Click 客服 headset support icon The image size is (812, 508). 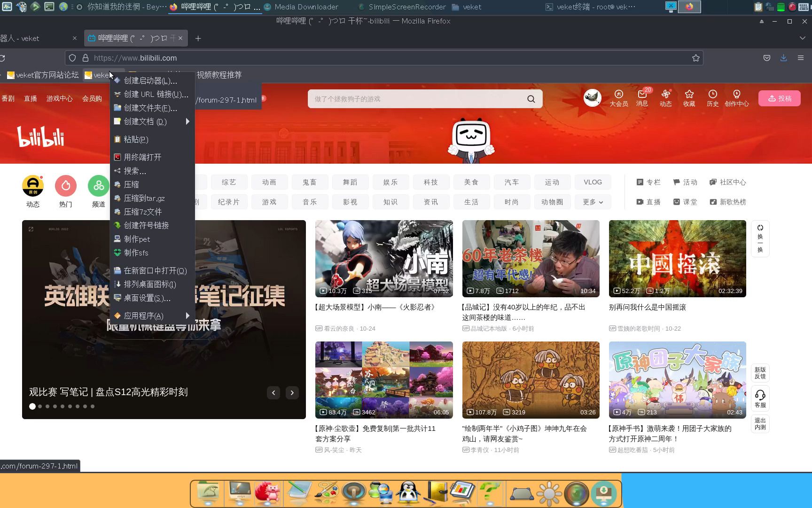click(760, 398)
